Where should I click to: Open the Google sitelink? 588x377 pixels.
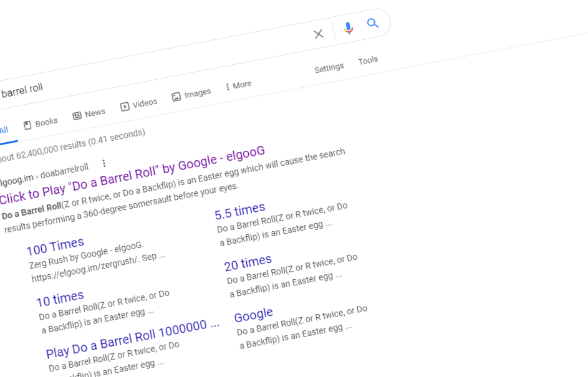pyautogui.click(x=254, y=315)
